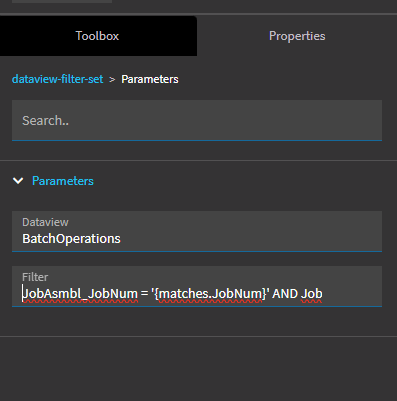
Task: Click the Filter field label
Action: pyautogui.click(x=35, y=277)
